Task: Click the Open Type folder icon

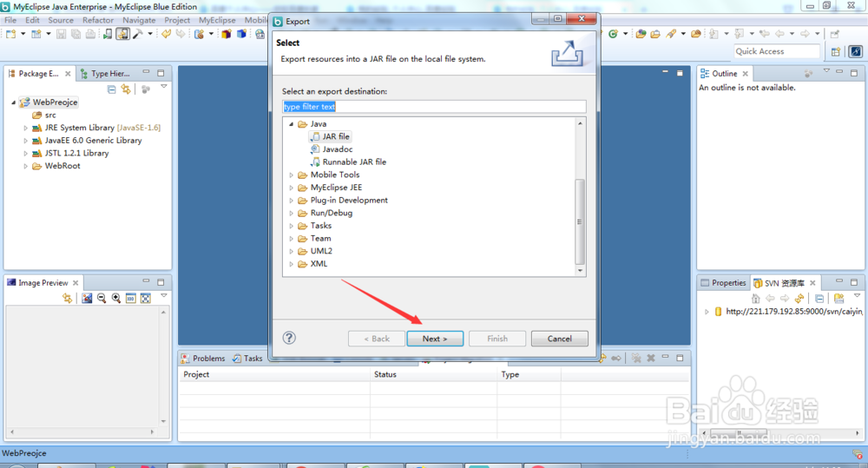Action: point(641,35)
